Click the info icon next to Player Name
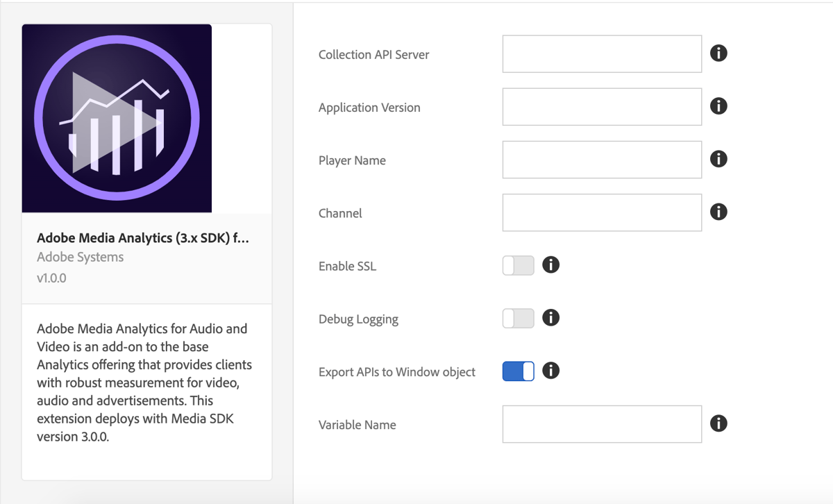This screenshot has width=833, height=504. pos(718,159)
